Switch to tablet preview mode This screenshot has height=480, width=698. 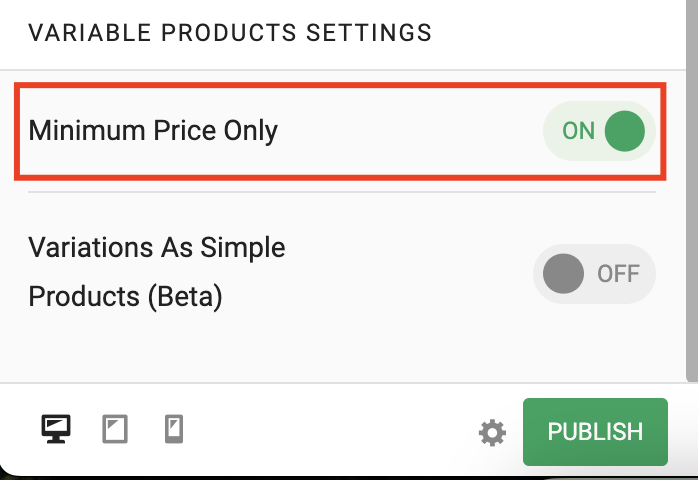pos(115,429)
